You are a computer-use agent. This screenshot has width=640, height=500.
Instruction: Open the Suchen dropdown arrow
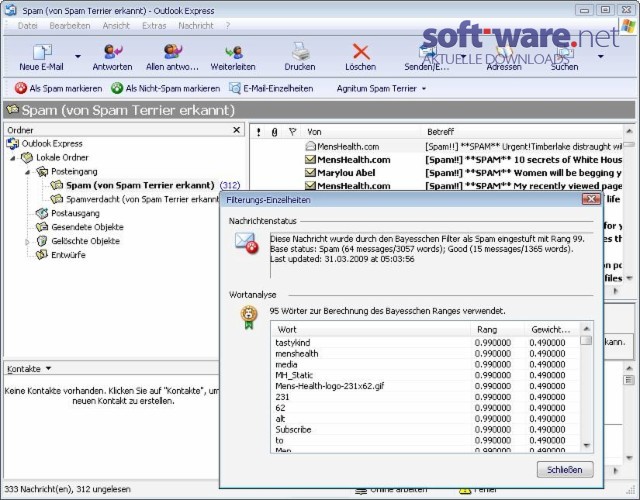[600, 56]
